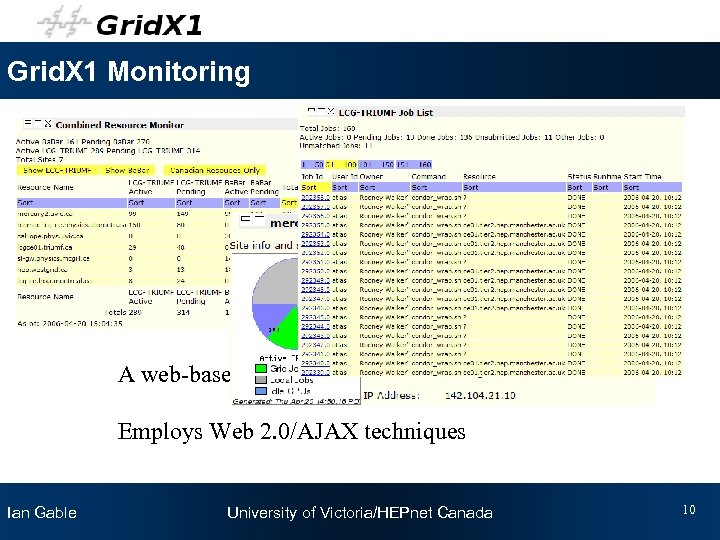Close the Combined Resource Monitor window
720x540 pixels.
[48, 124]
